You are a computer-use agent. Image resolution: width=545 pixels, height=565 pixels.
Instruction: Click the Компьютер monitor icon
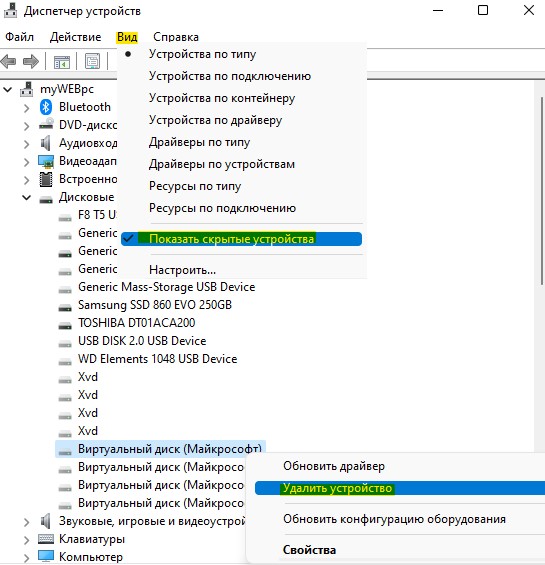point(46,556)
